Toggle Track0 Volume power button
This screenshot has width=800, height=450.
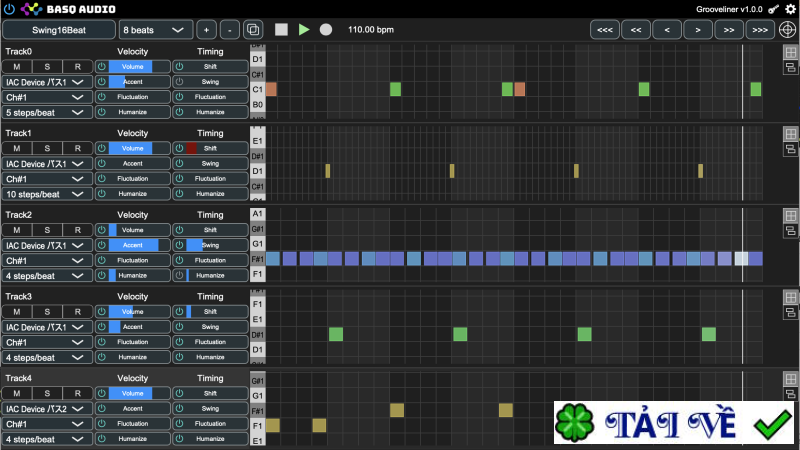102,65
